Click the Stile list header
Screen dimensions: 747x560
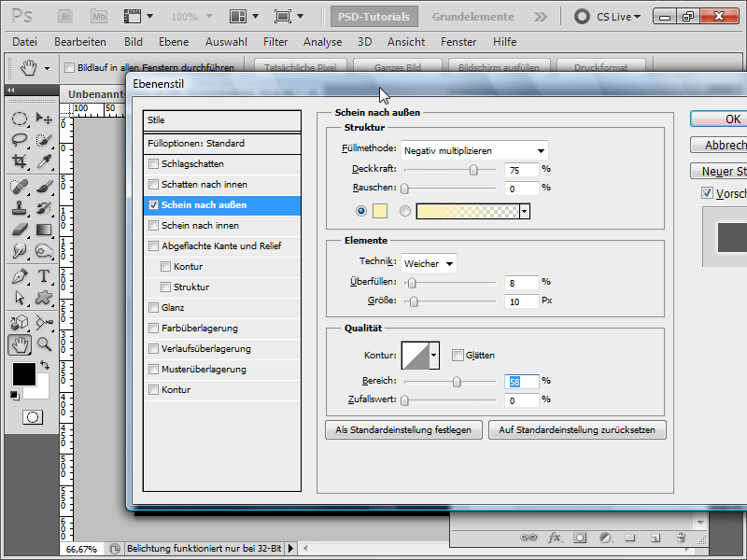pyautogui.click(x=222, y=120)
